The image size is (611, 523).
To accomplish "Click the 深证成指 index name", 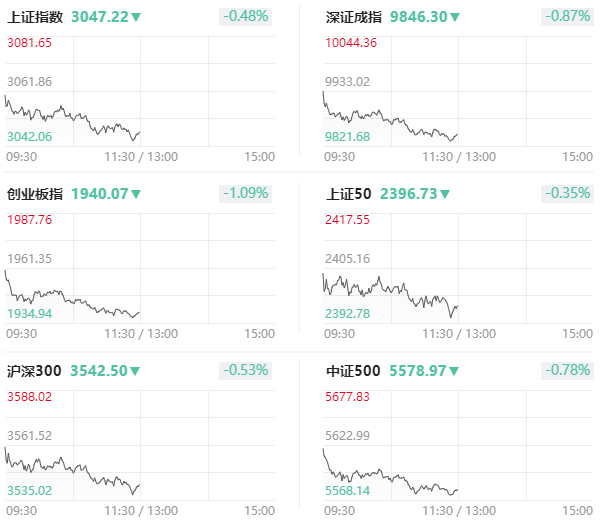I will [x=354, y=17].
